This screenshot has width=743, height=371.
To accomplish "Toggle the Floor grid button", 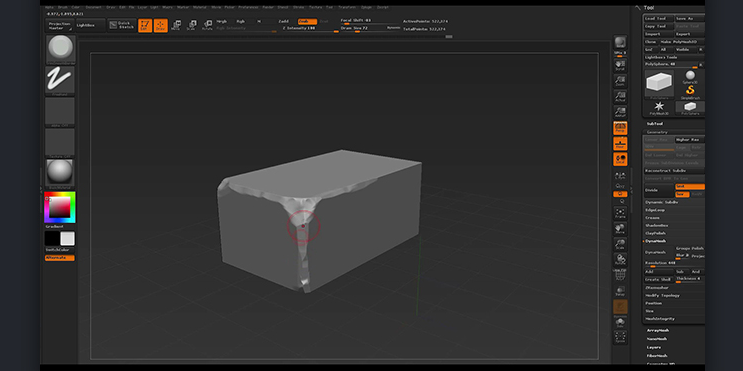I will click(620, 144).
